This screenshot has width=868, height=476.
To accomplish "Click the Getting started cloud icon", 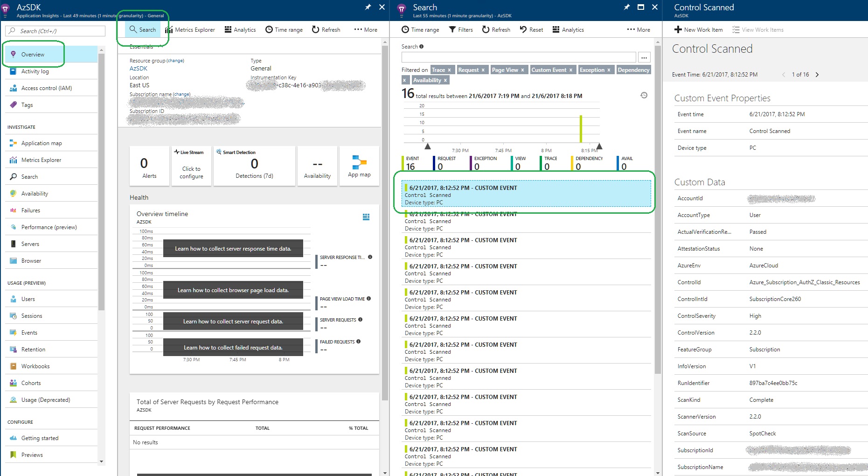I will [x=13, y=438].
